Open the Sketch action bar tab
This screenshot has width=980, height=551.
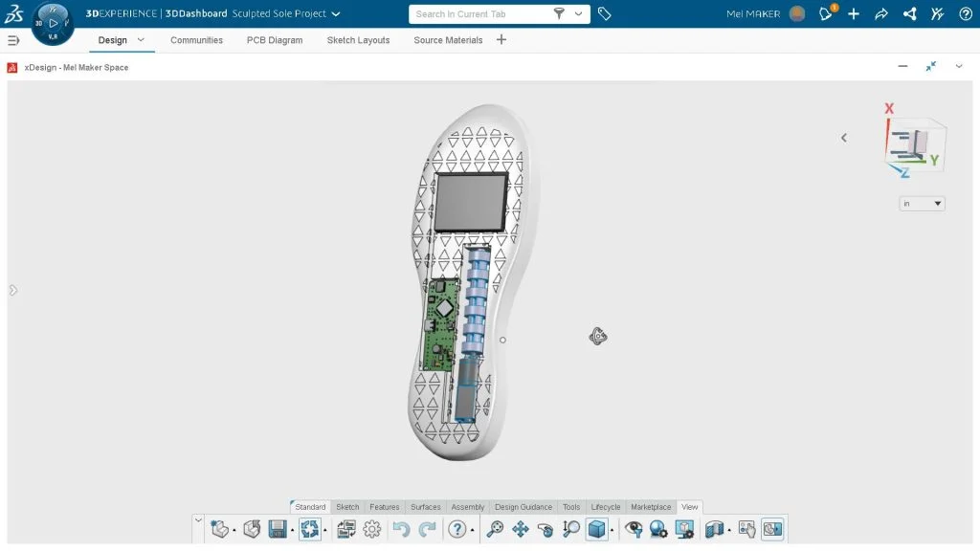coord(347,507)
